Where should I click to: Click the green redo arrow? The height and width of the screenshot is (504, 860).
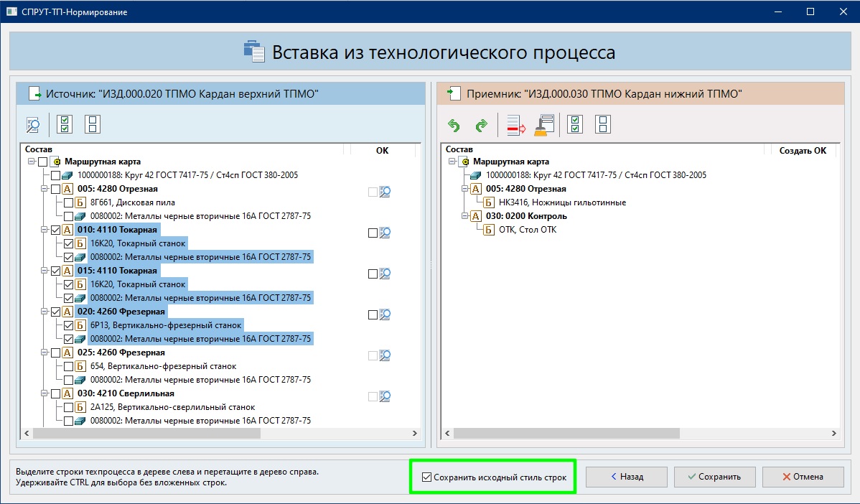coord(481,126)
